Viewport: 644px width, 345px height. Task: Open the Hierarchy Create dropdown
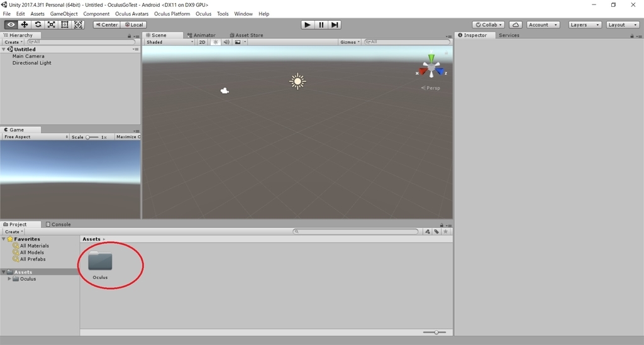click(x=13, y=42)
